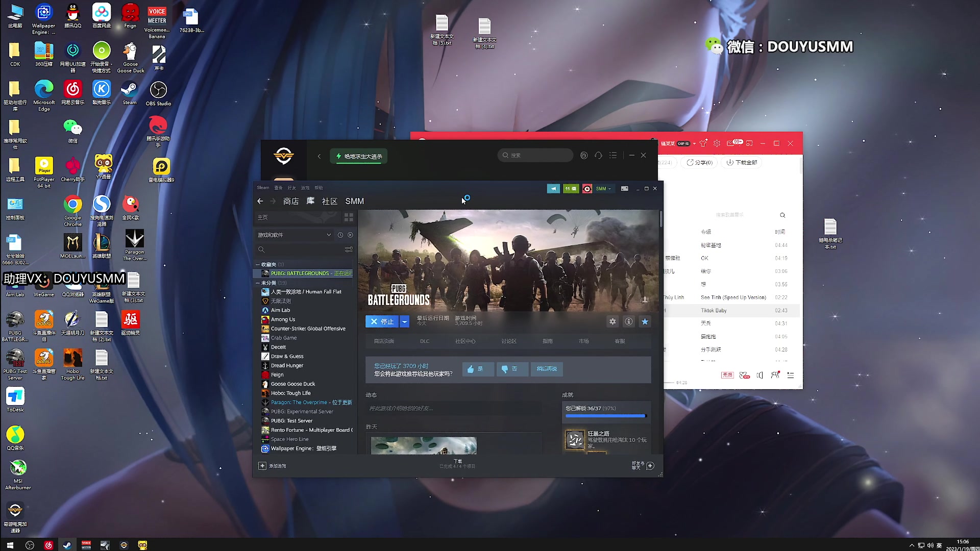The height and width of the screenshot is (551, 980).
Task: Switch Steam to Big Picture mode
Action: tap(624, 189)
